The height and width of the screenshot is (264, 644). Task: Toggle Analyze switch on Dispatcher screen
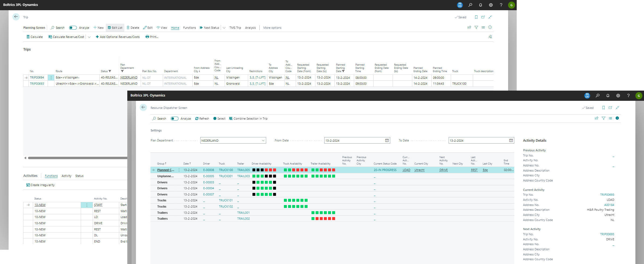[174, 119]
